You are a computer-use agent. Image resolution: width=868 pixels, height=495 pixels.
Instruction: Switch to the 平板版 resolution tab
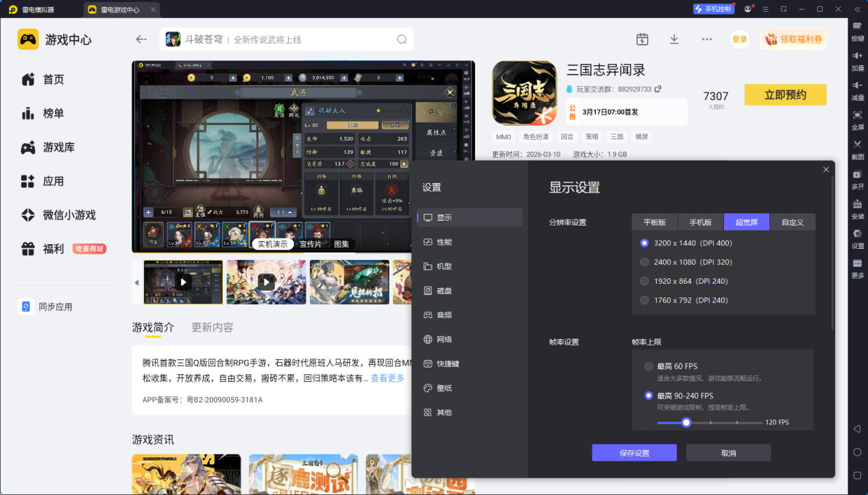pos(654,222)
